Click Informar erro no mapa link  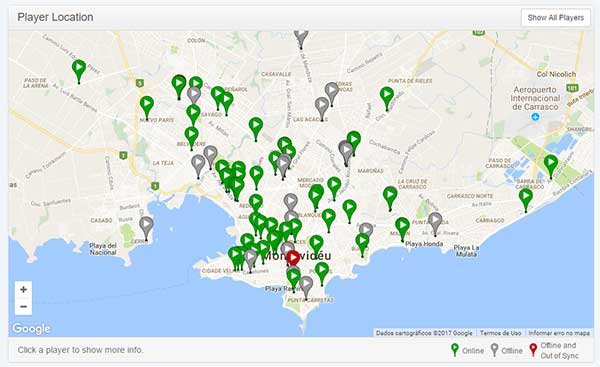[559, 333]
